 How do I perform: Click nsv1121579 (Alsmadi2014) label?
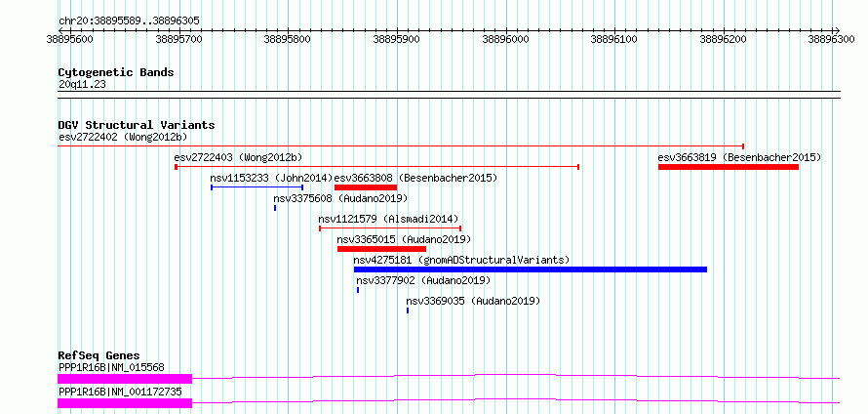(x=388, y=219)
